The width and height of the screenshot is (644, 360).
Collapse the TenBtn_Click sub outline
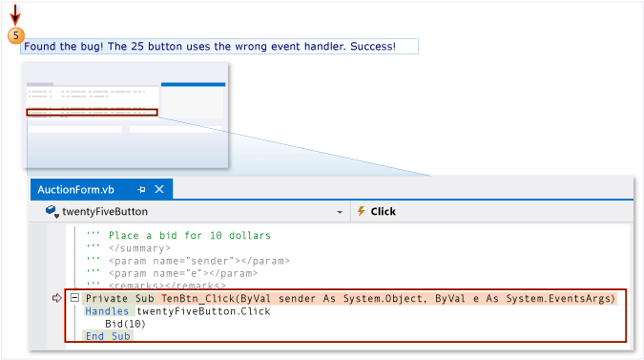[74, 298]
